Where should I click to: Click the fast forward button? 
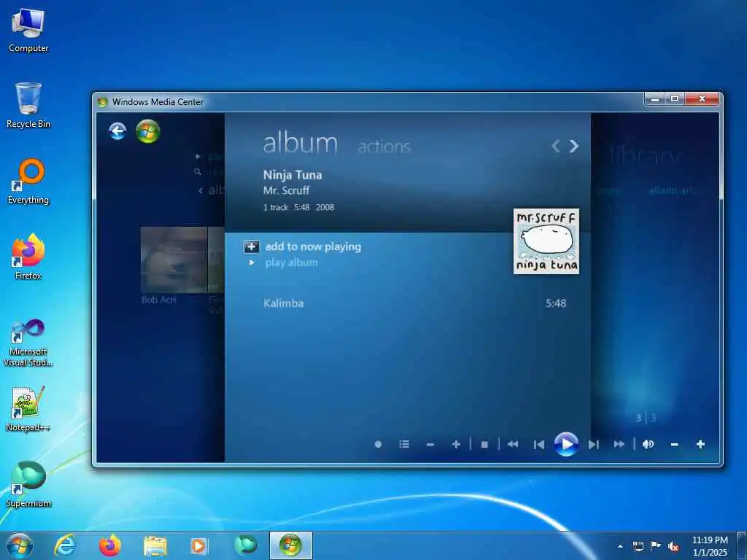[619, 444]
